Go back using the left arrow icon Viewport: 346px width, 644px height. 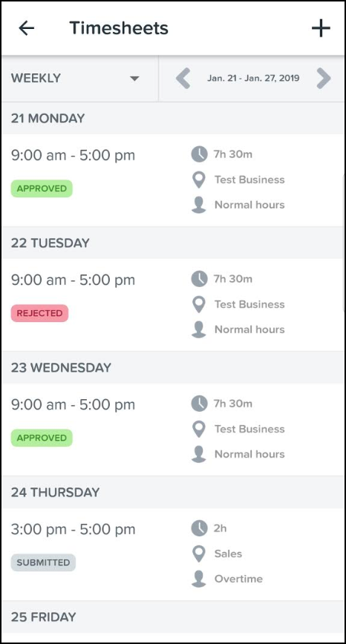pos(27,28)
